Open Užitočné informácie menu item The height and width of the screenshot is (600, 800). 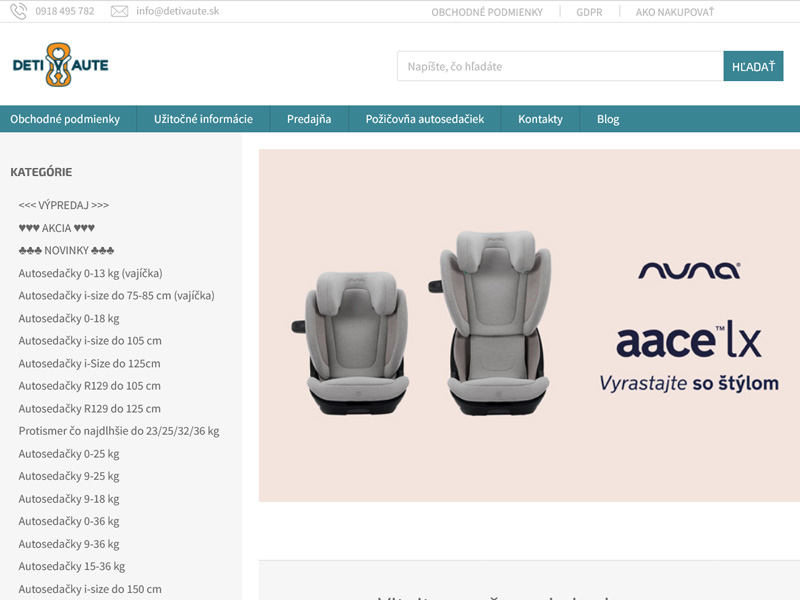tap(203, 119)
